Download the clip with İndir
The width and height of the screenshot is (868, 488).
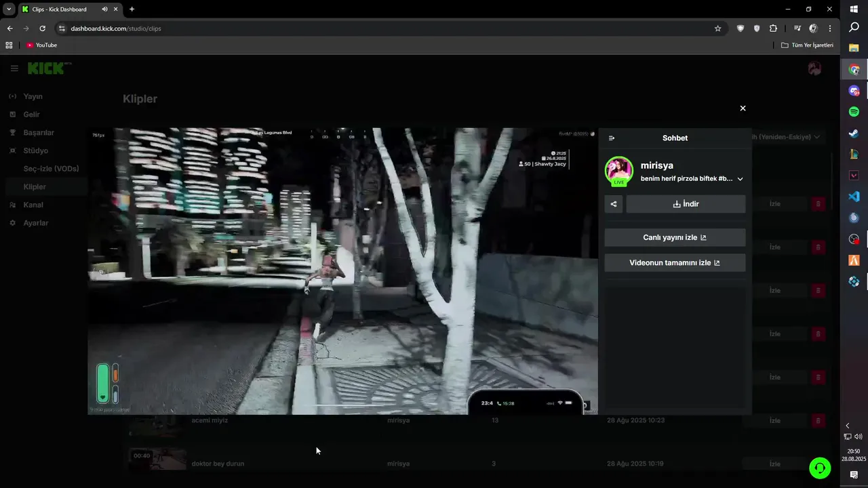(686, 204)
